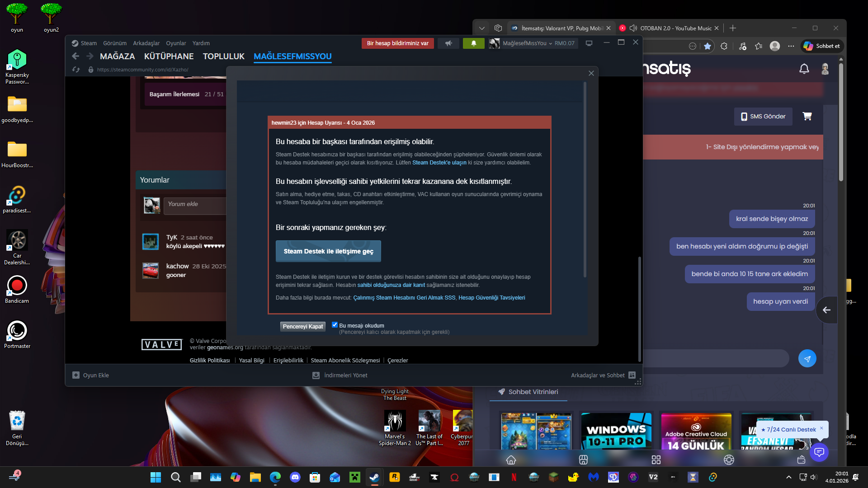Close the account warning dialog with X
Image resolution: width=868 pixels, height=488 pixels.
pyautogui.click(x=591, y=73)
